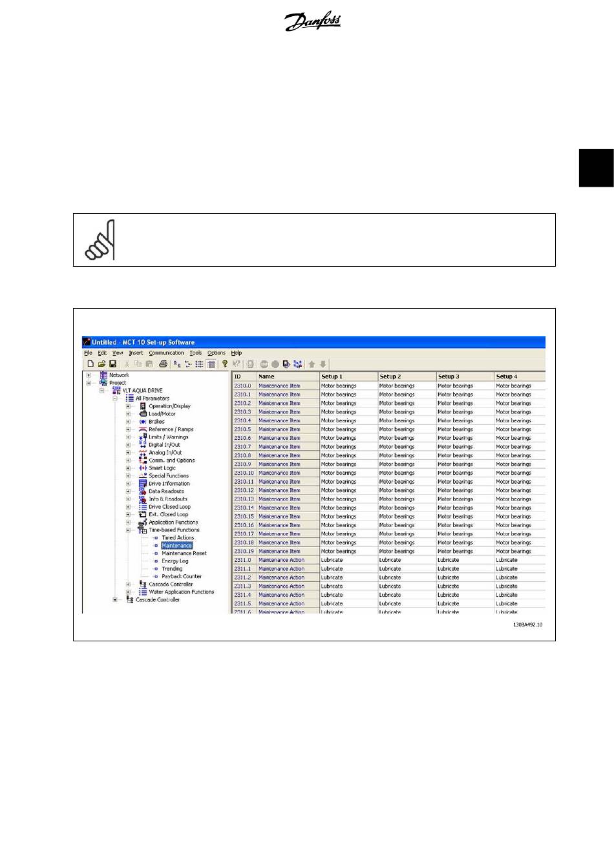Open the Tools menu
Viewport: 614px width, 868px height.
tap(195, 353)
